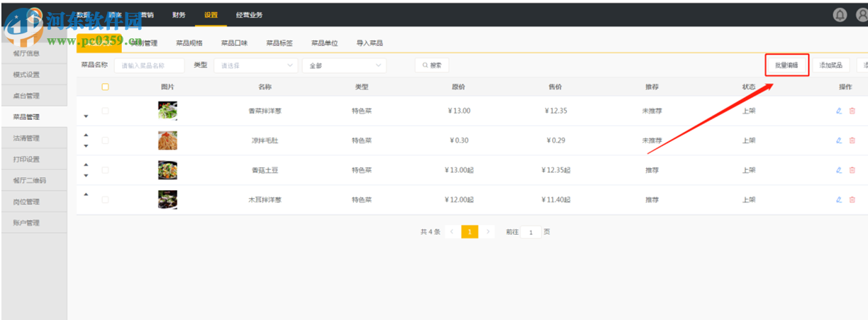
Task: Move 木耳拌洋葱 row up with arrow
Action: [87, 194]
